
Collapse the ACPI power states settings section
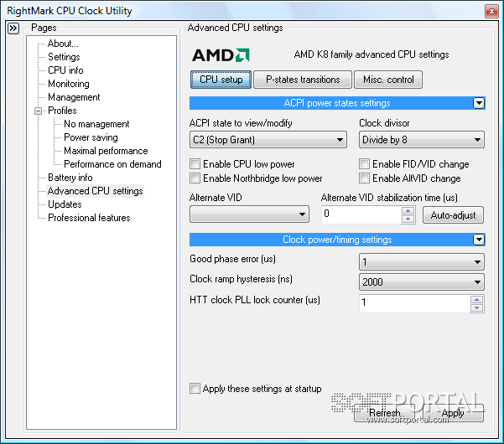coord(479,103)
